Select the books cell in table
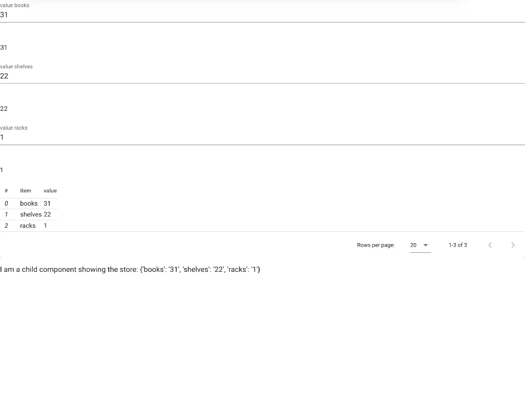This screenshot has width=525, height=420. (x=29, y=204)
